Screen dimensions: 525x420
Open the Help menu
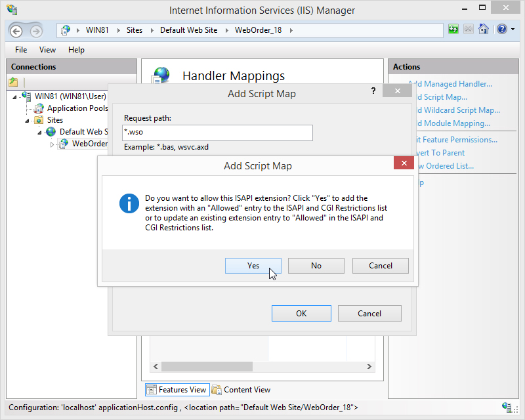76,50
